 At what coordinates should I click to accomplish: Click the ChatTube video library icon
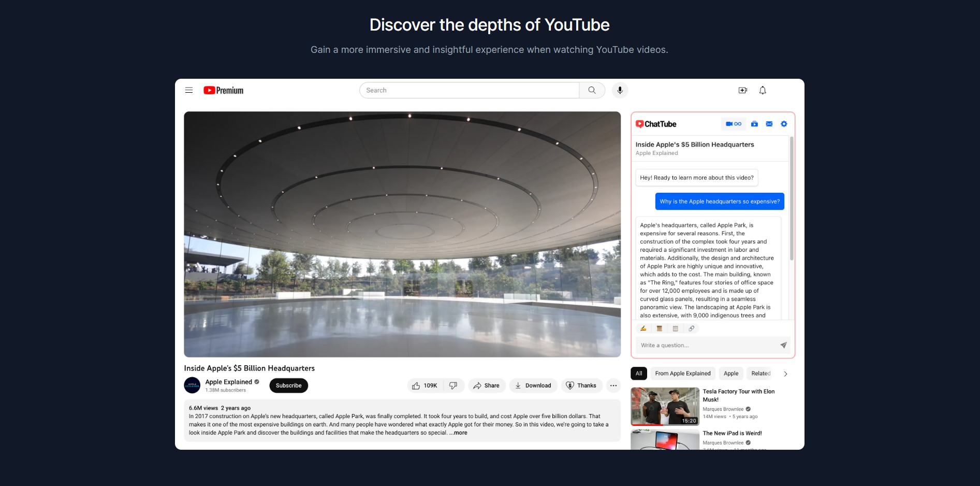click(x=754, y=124)
